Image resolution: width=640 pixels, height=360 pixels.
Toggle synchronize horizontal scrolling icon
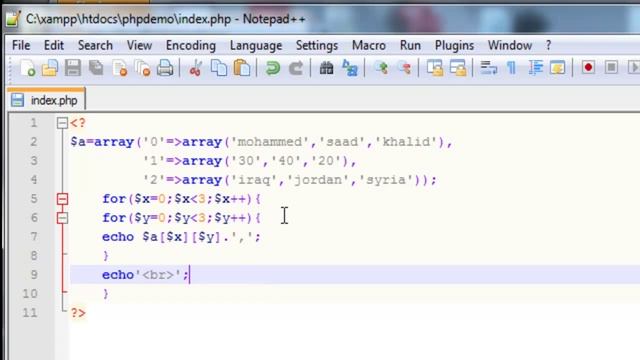(458, 68)
